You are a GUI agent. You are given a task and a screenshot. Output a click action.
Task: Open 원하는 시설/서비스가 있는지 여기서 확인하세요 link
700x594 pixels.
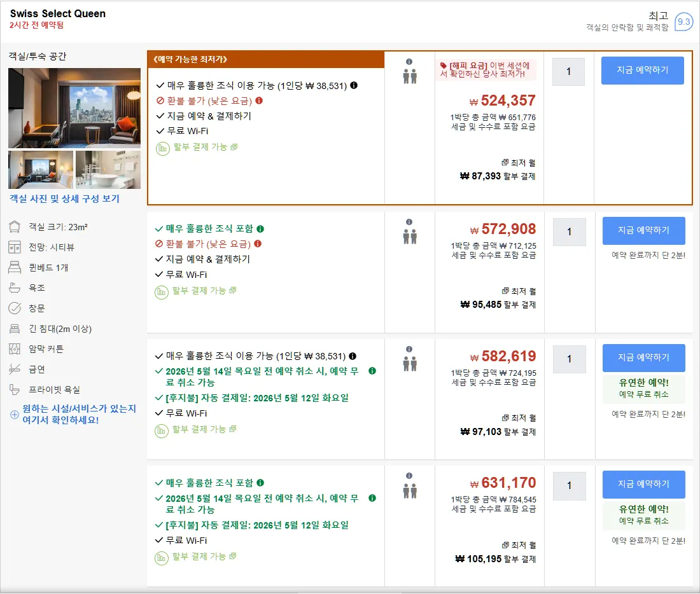[x=79, y=415]
